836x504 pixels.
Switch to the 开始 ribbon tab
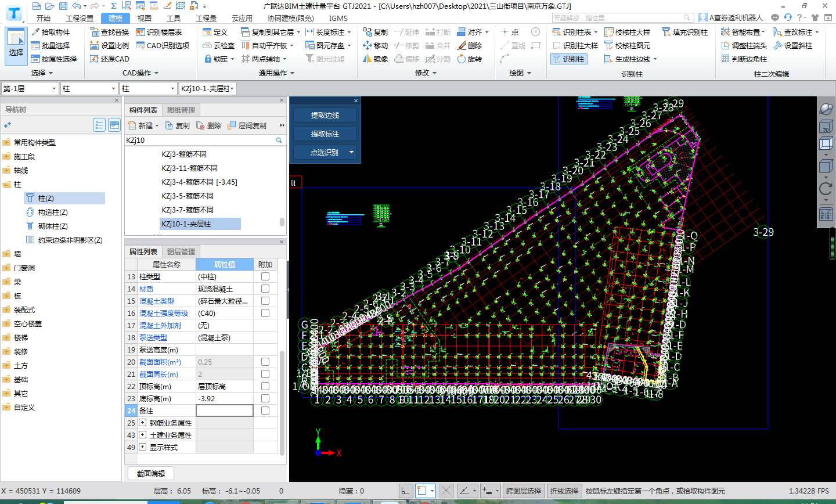pyautogui.click(x=44, y=18)
